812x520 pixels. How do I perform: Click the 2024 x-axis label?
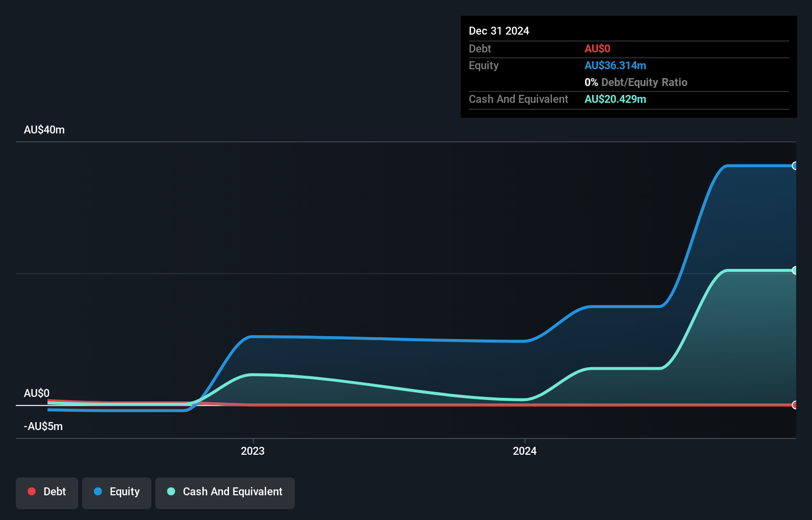[525, 451]
